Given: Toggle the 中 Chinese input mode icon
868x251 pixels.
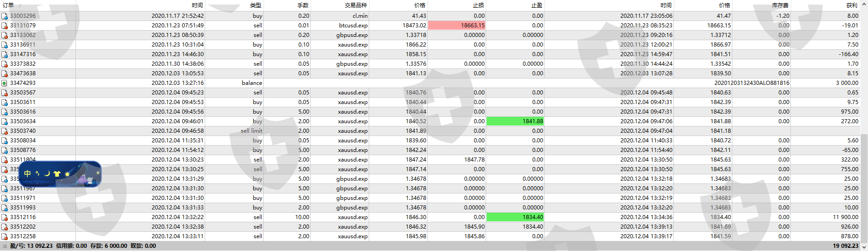Looking at the screenshot, I should 27,173.
